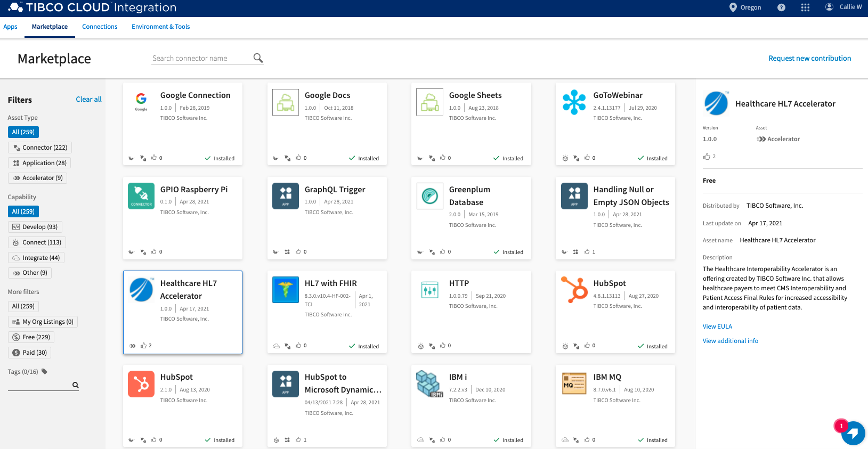This screenshot has width=868, height=449.
Task: Focus the Search connector name field
Action: point(202,58)
